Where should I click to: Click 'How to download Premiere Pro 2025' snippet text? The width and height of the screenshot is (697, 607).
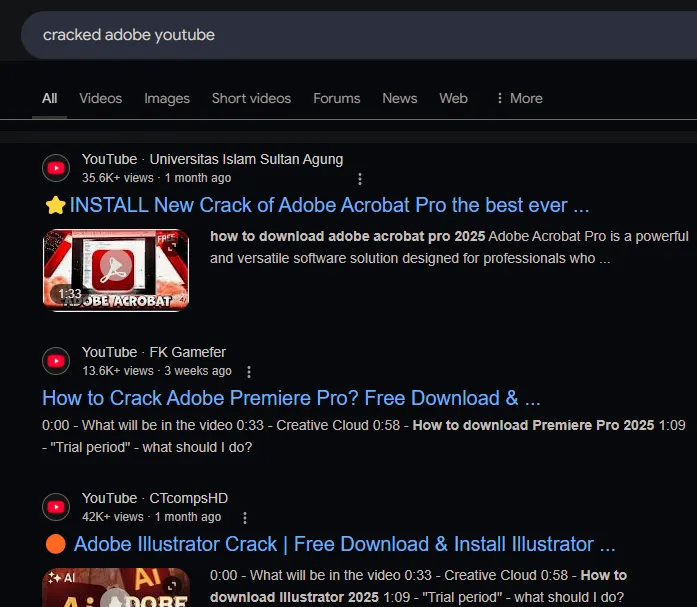pos(533,425)
